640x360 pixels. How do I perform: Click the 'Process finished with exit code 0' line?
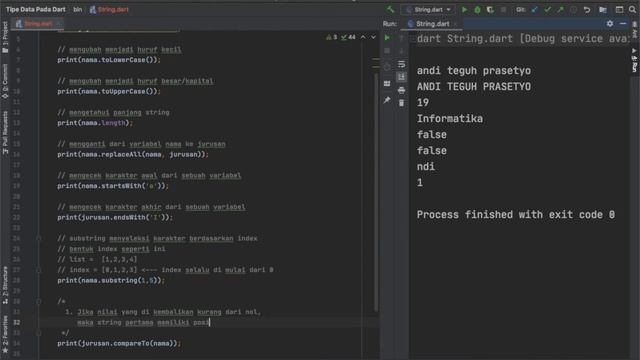pos(516,215)
